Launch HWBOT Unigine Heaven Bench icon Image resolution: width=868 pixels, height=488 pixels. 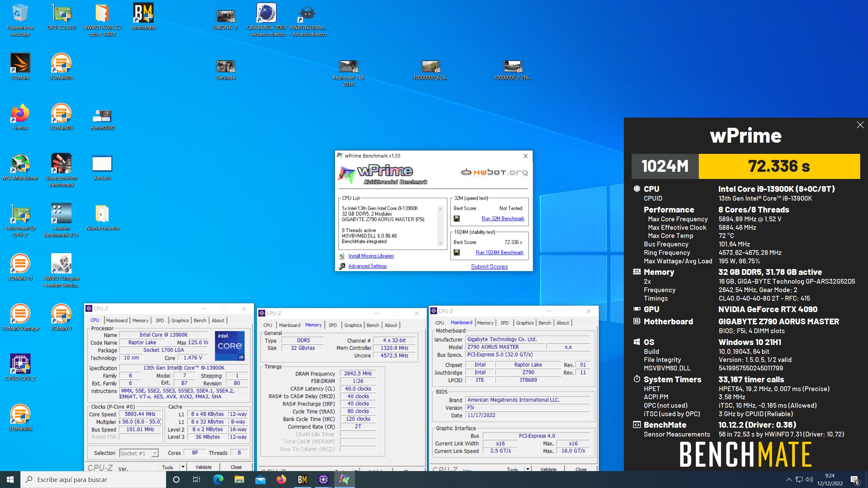[x=61, y=270]
